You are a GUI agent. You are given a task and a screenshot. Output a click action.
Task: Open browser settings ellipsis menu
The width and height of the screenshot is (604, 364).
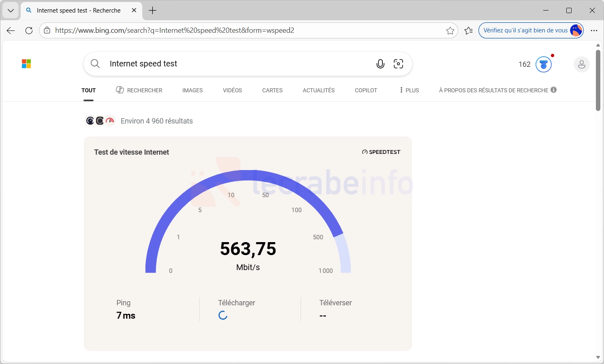pos(594,31)
